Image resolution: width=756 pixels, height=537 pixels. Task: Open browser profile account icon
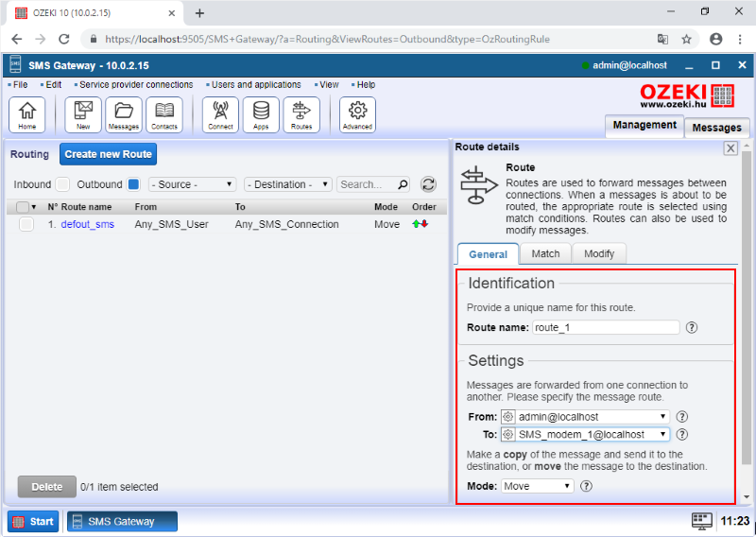coord(716,39)
